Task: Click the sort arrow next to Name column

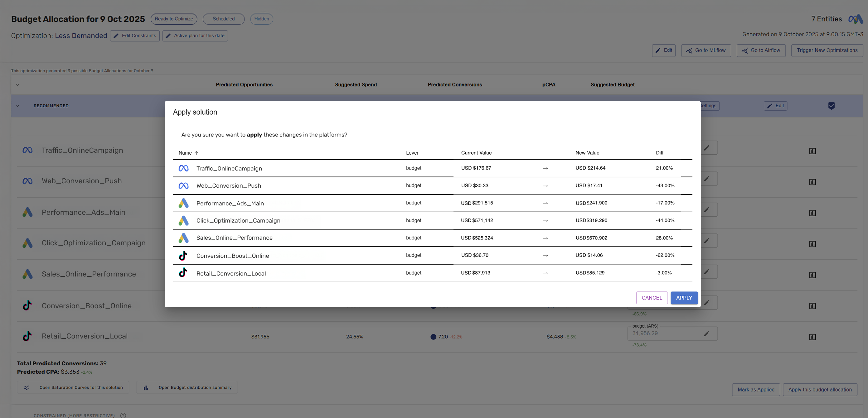Action: 196,153
